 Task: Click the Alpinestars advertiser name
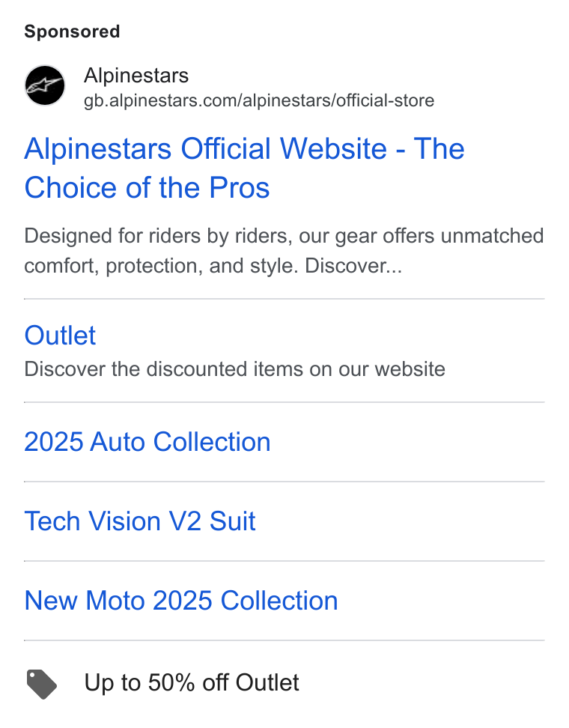136,75
